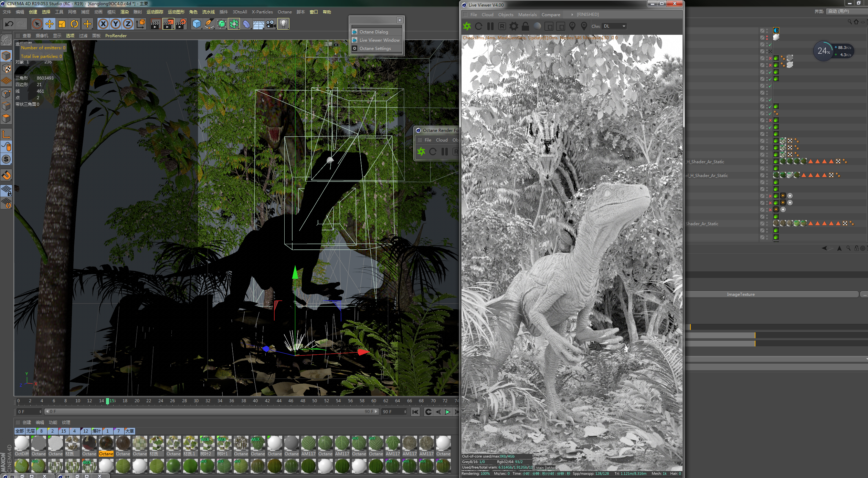The image size is (868, 478).
Task: Click frame 30 on the timeline ruler
Action: [x=196, y=401]
